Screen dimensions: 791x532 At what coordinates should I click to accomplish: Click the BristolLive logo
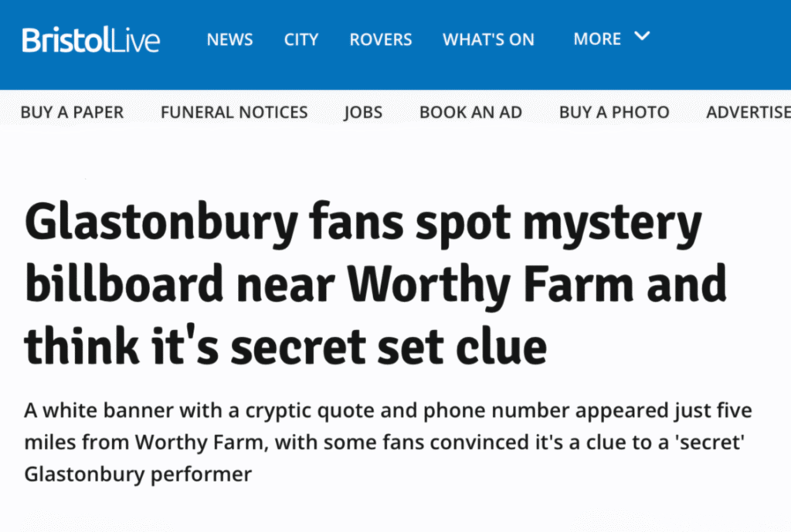91,39
